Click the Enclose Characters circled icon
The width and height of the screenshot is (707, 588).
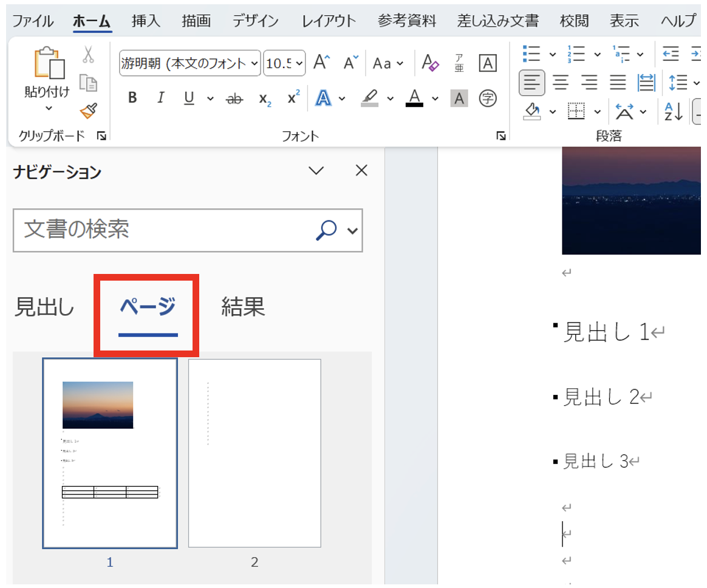pos(488,98)
